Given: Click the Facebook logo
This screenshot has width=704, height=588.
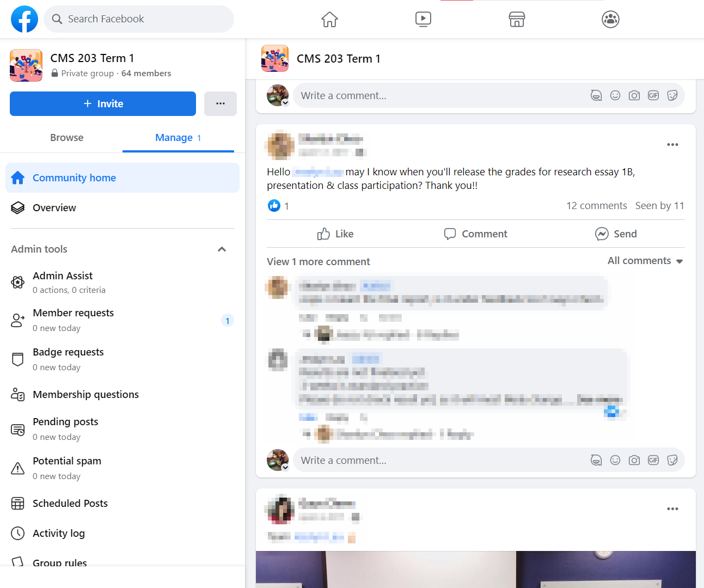Looking at the screenshot, I should (25, 19).
